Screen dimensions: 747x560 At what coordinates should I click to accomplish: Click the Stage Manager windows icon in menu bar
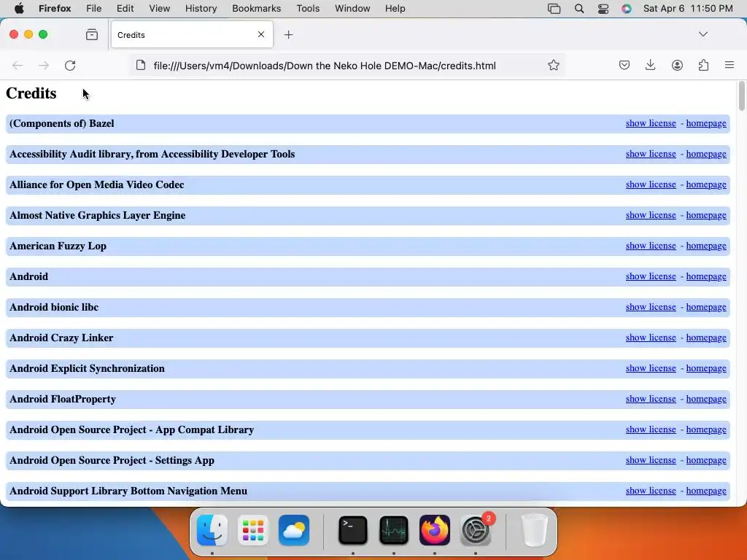[x=554, y=9]
